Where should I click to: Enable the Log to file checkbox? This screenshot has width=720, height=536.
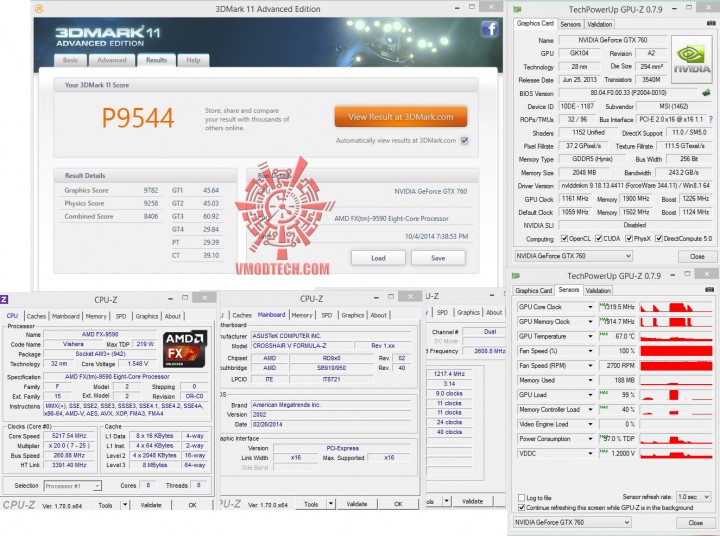pyautogui.click(x=521, y=497)
